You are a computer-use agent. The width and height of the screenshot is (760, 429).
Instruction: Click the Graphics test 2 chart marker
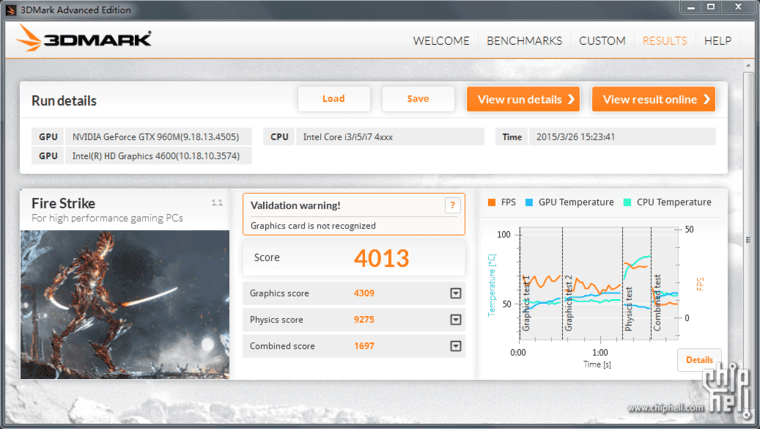point(569,304)
